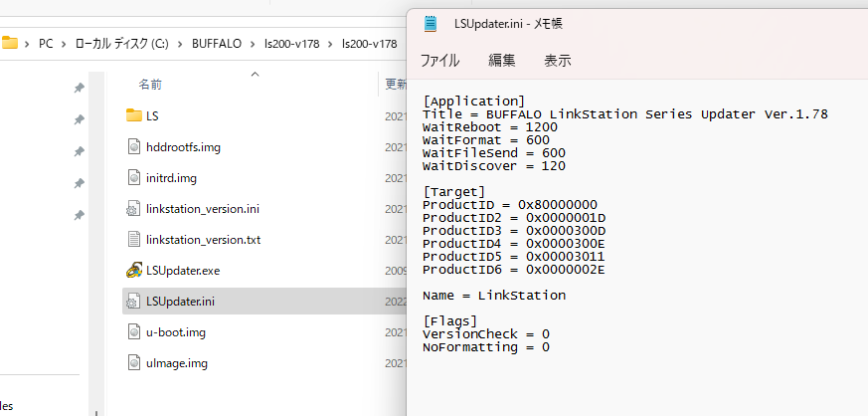Click the WaitDiscover = 120 line
The width and height of the screenshot is (868, 416).
pyautogui.click(x=494, y=166)
